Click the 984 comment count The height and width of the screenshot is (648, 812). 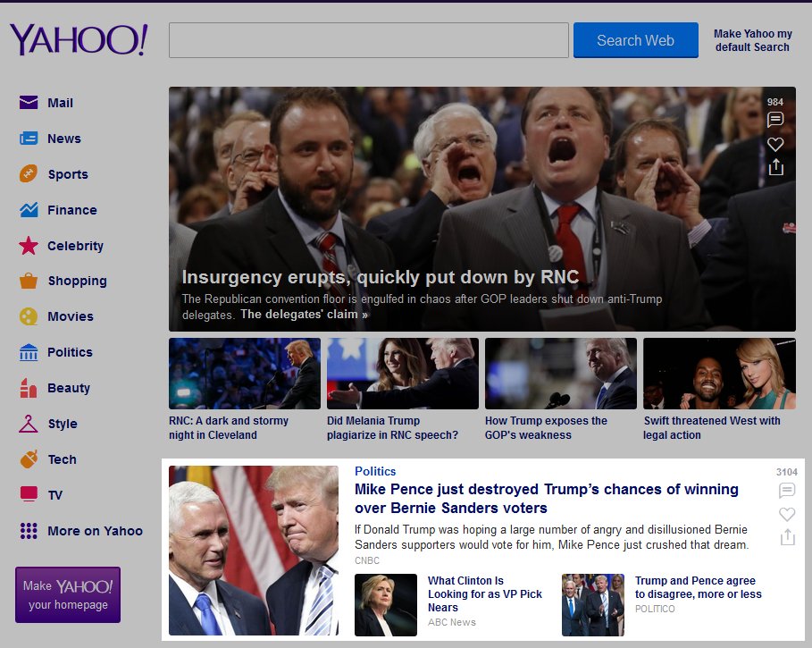pyautogui.click(x=775, y=102)
